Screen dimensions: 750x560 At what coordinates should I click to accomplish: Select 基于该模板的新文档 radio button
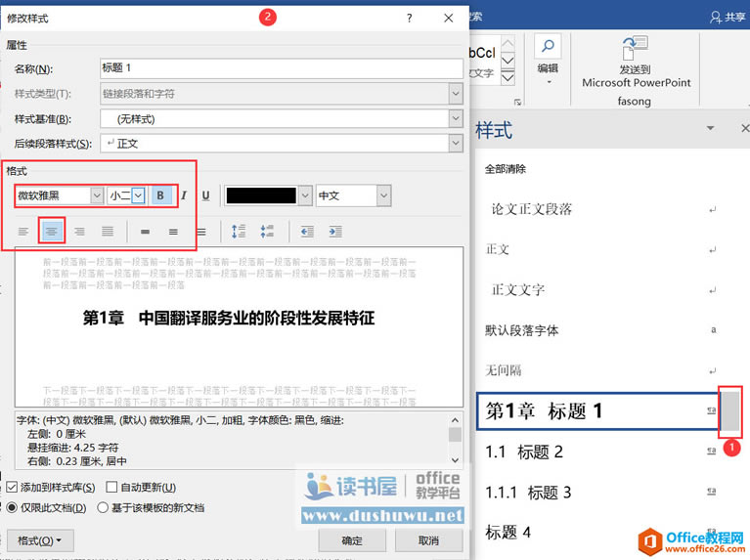point(103,508)
